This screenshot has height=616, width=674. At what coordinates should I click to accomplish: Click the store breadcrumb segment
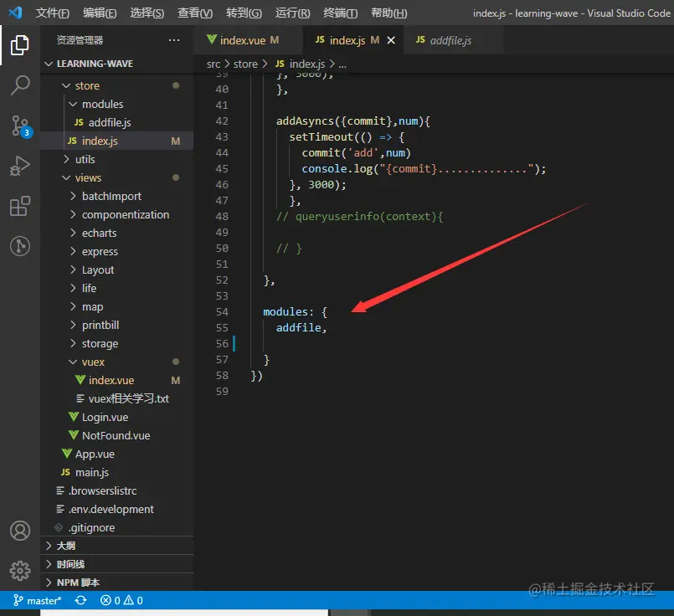pyautogui.click(x=245, y=64)
